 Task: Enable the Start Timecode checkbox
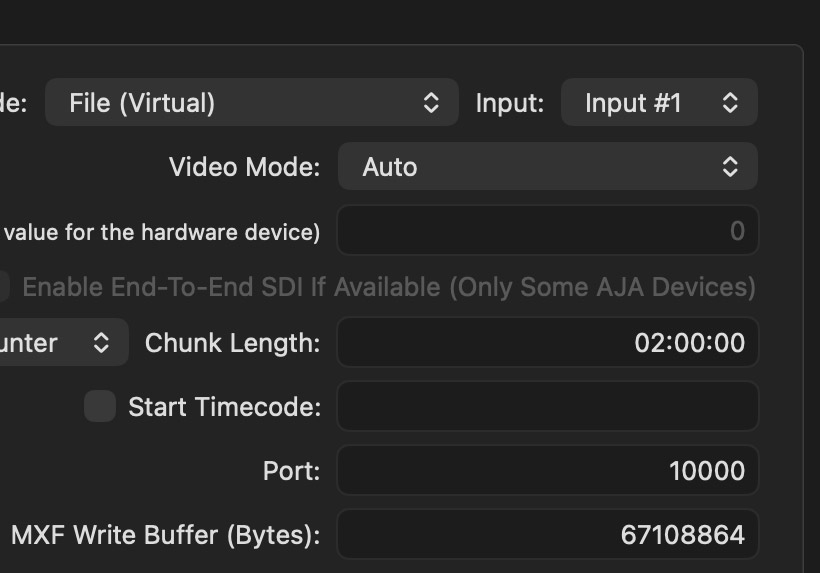coord(99,407)
